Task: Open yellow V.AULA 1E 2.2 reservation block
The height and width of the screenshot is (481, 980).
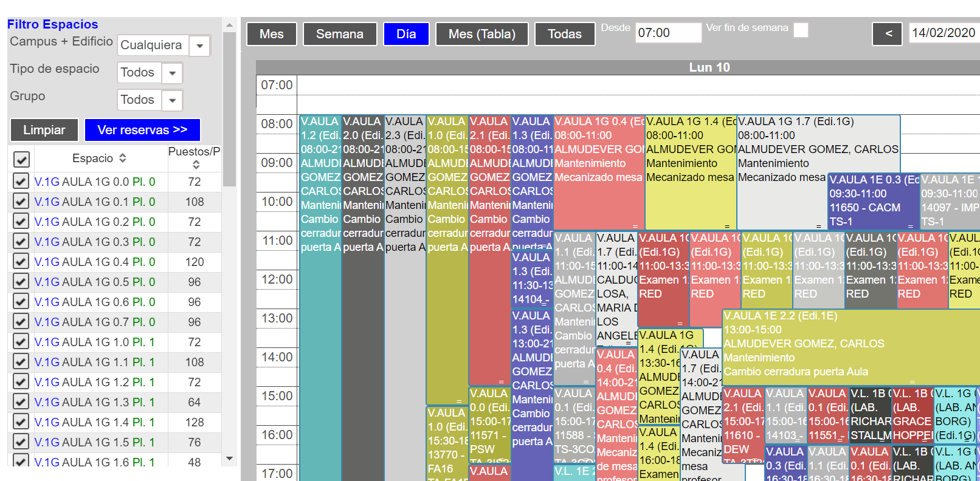Action: coord(851,346)
